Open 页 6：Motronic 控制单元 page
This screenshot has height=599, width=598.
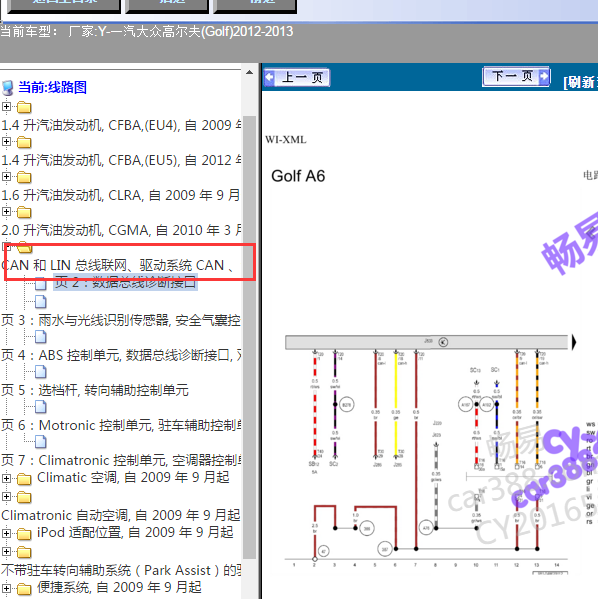click(x=121, y=425)
